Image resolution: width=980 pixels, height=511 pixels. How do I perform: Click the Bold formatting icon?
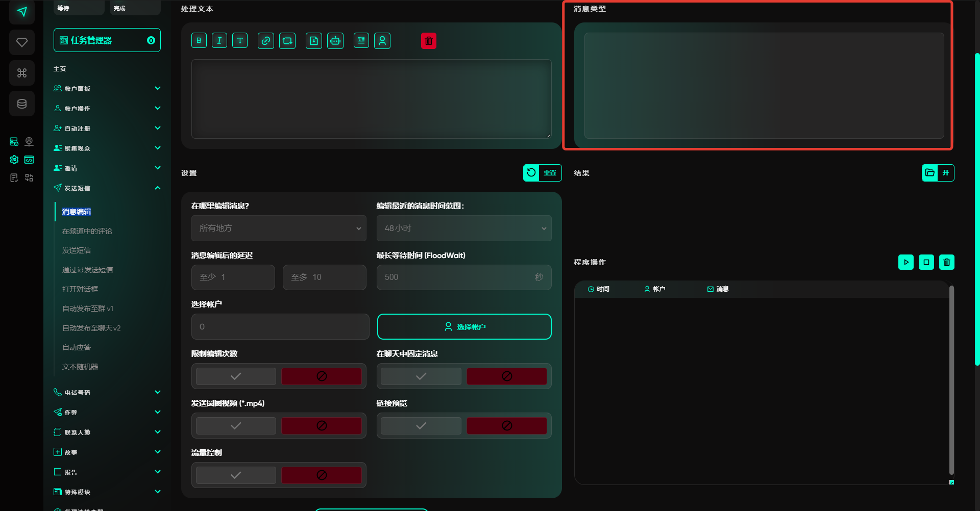199,41
